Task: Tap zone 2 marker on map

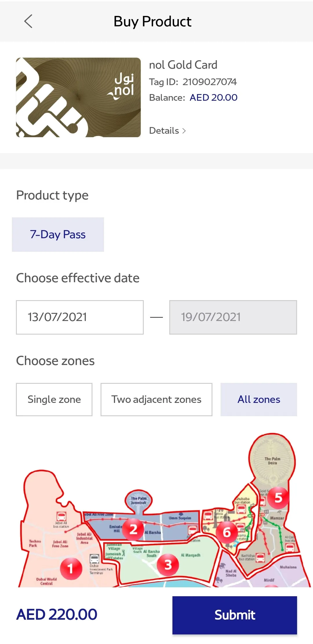Action: [x=133, y=529]
